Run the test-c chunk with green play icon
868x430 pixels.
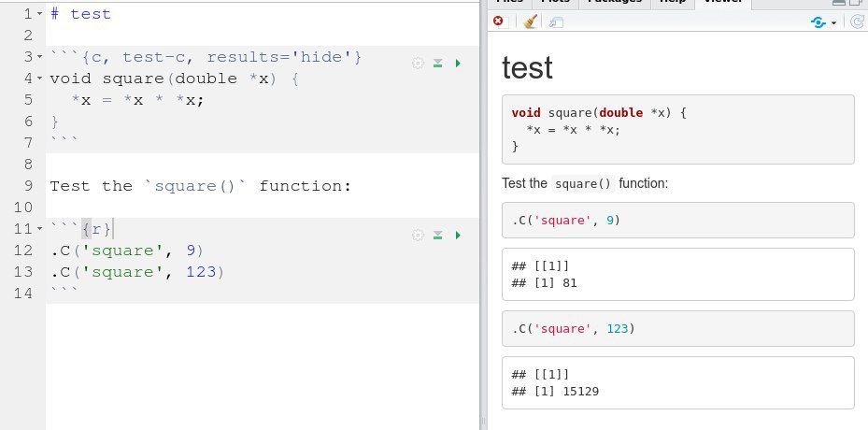click(458, 64)
